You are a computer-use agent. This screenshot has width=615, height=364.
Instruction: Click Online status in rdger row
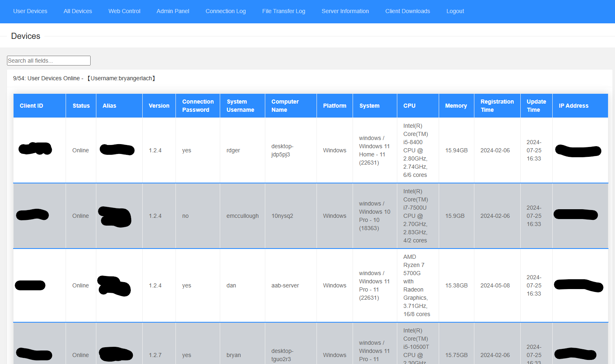point(80,150)
